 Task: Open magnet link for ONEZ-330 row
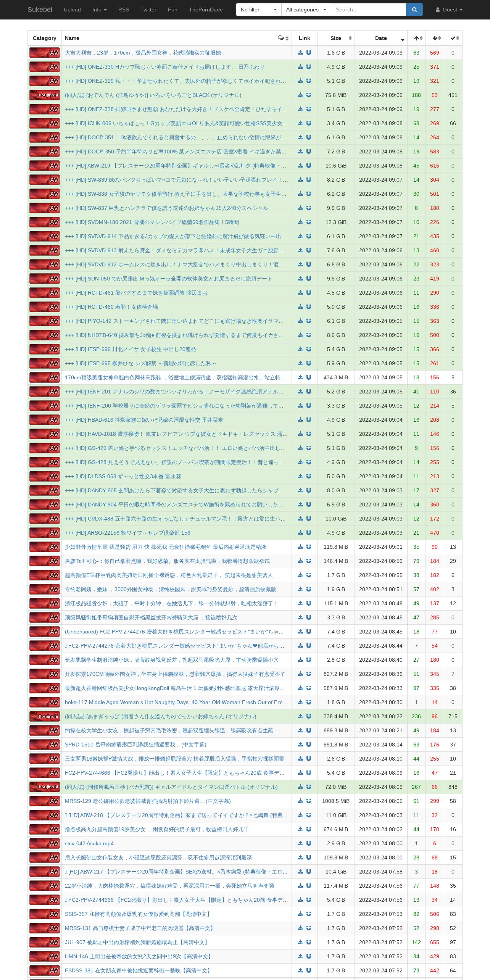[309, 67]
